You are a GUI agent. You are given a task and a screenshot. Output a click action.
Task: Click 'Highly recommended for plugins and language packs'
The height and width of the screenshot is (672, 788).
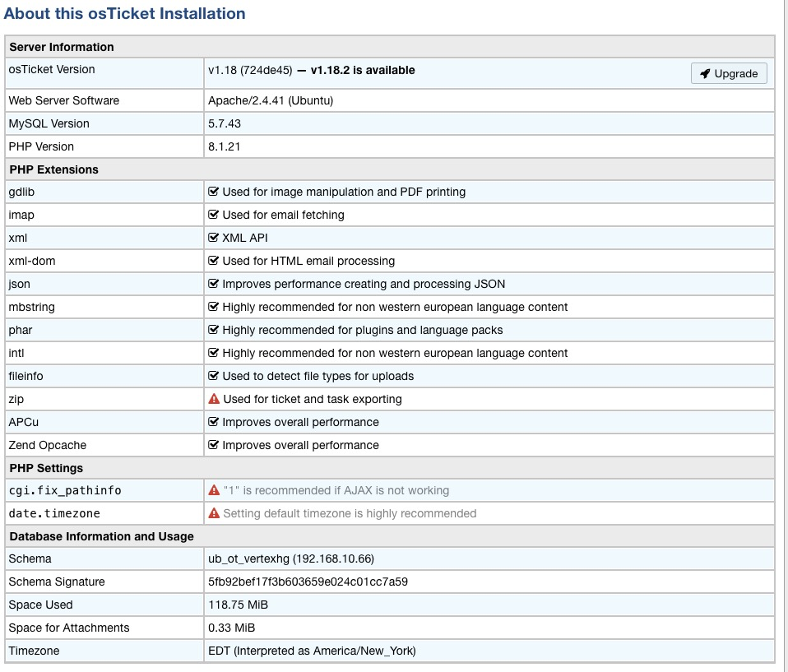(x=363, y=330)
